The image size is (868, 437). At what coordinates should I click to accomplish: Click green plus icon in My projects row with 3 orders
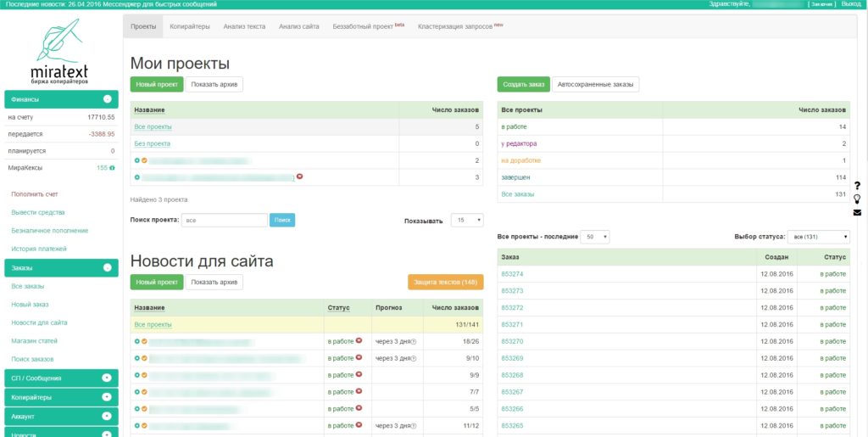[136, 177]
